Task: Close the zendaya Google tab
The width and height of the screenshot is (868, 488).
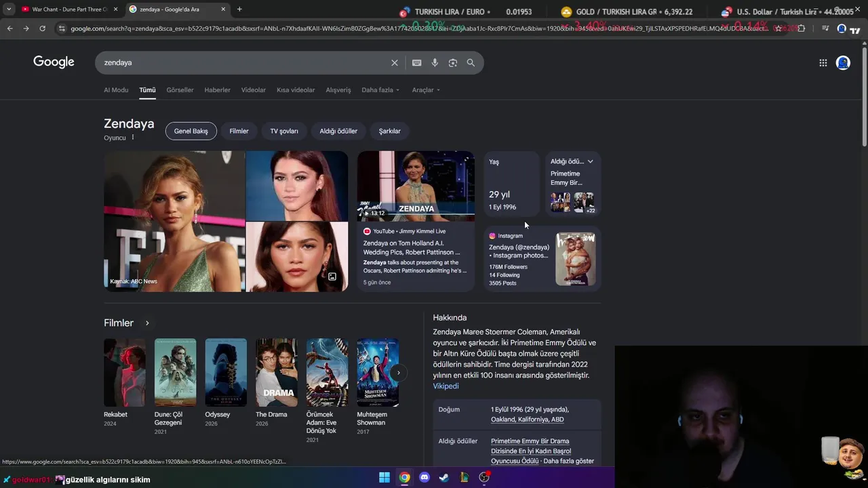Action: click(223, 9)
